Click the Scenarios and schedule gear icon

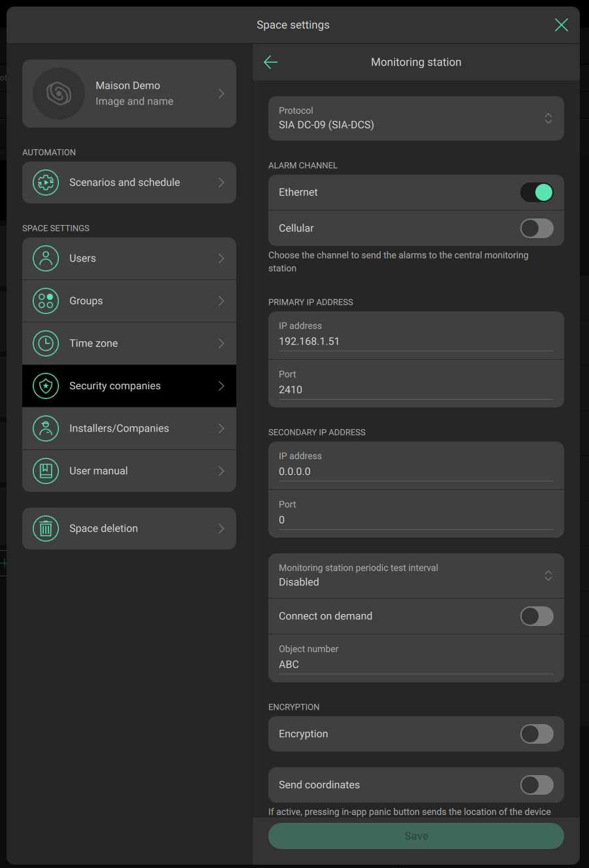point(46,182)
